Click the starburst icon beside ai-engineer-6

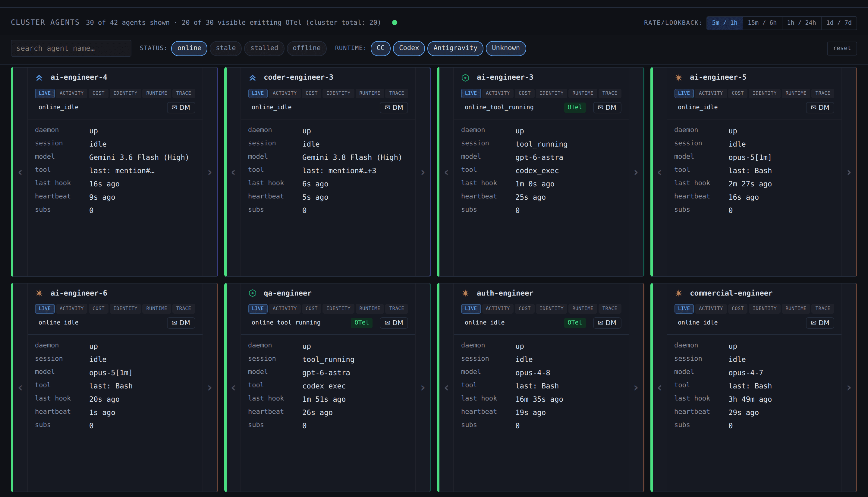[39, 293]
